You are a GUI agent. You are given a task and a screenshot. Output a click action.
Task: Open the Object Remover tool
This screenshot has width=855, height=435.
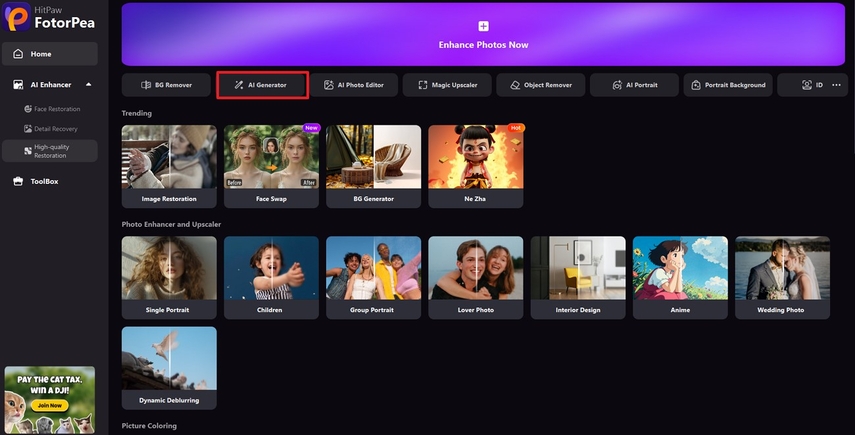tap(541, 85)
